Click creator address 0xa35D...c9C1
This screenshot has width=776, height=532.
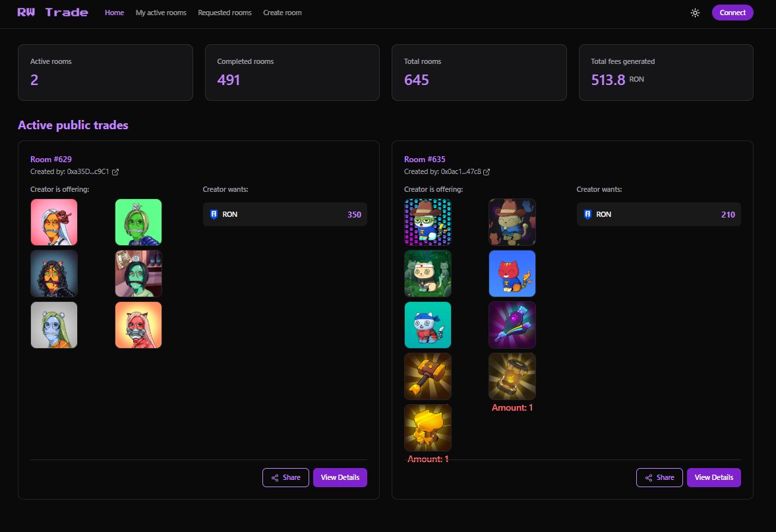click(88, 171)
